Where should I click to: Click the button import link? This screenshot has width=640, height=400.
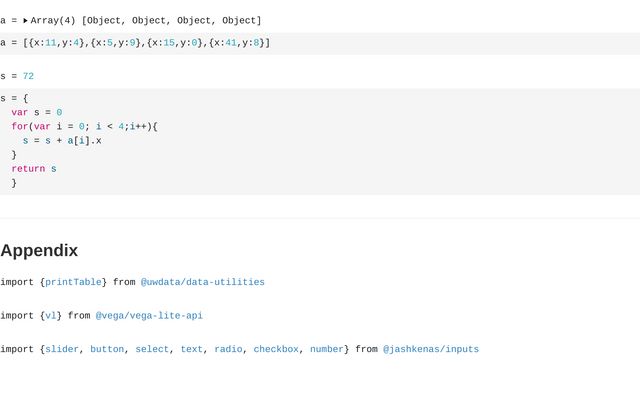pyautogui.click(x=107, y=349)
